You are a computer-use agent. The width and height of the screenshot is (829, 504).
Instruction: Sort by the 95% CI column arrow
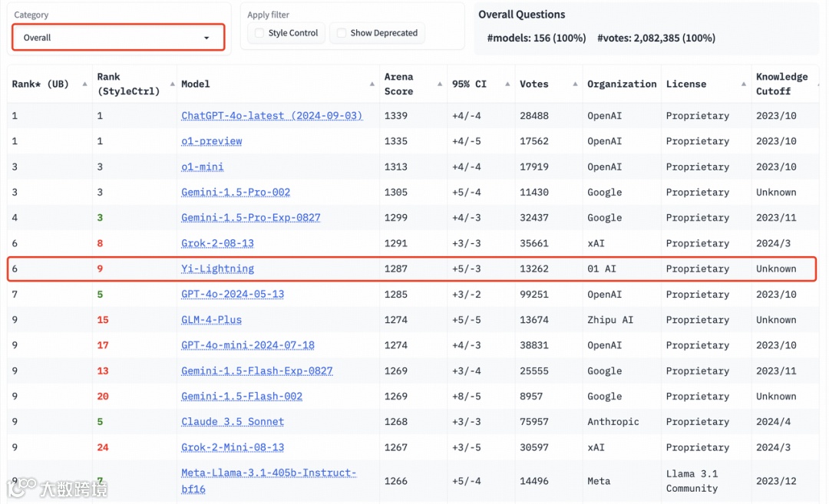(507, 84)
